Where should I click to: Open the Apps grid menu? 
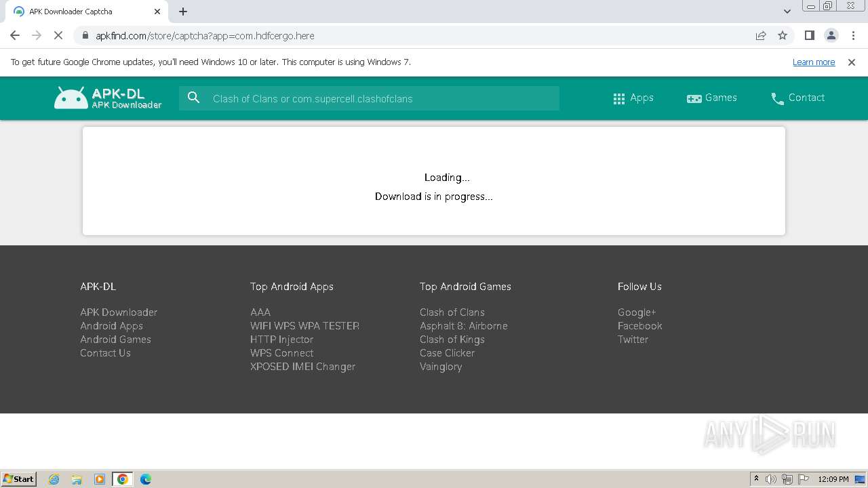pyautogui.click(x=633, y=98)
